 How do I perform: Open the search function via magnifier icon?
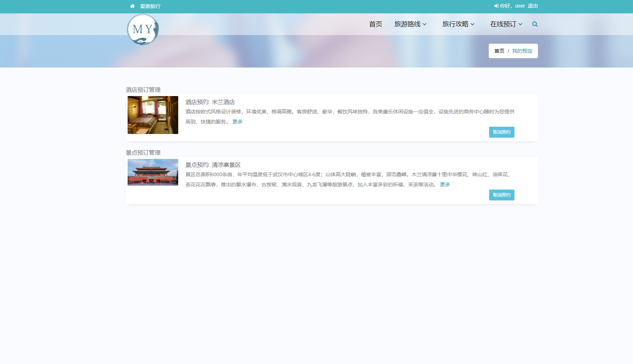pyautogui.click(x=535, y=24)
